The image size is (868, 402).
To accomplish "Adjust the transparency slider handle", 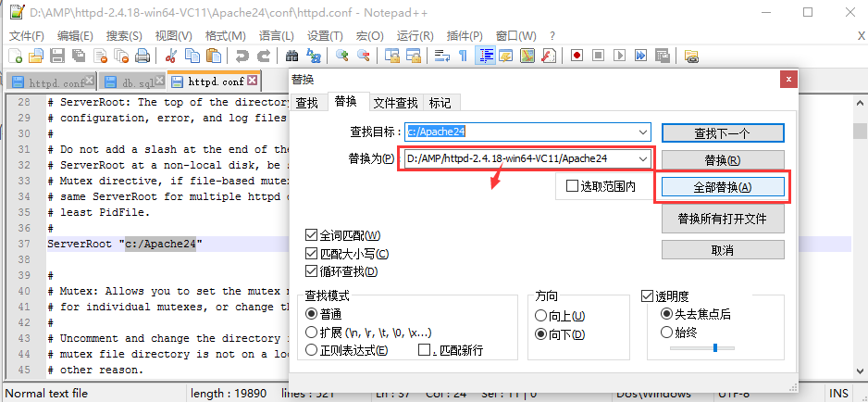I will [715, 347].
